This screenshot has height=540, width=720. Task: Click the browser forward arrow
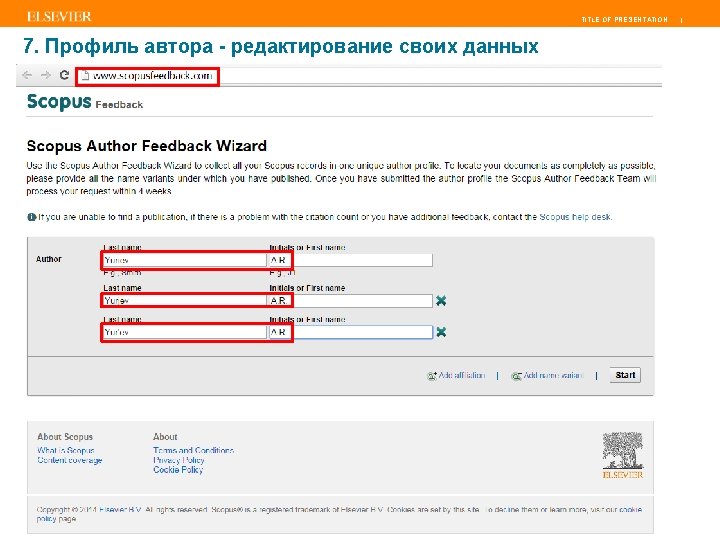tap(45, 75)
